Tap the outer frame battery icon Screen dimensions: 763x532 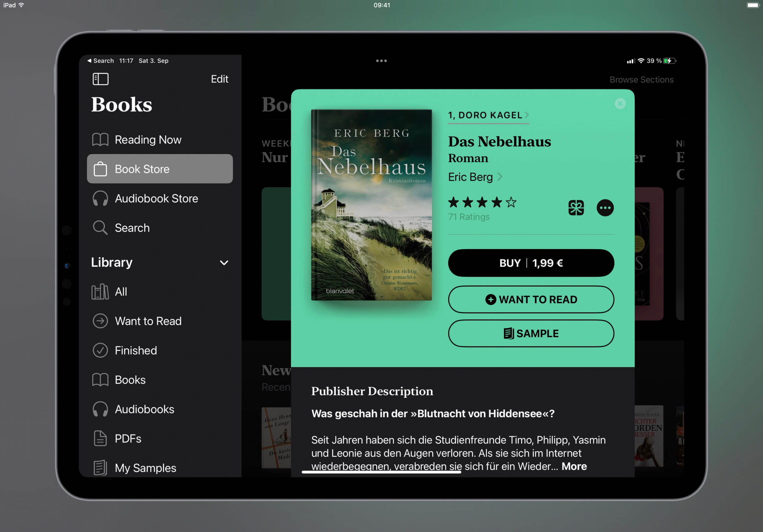[753, 5]
